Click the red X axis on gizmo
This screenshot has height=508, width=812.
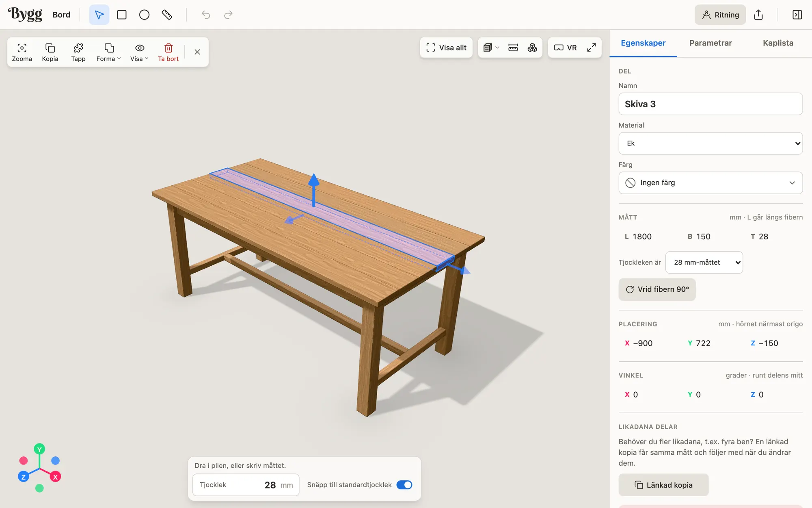pos(56,477)
